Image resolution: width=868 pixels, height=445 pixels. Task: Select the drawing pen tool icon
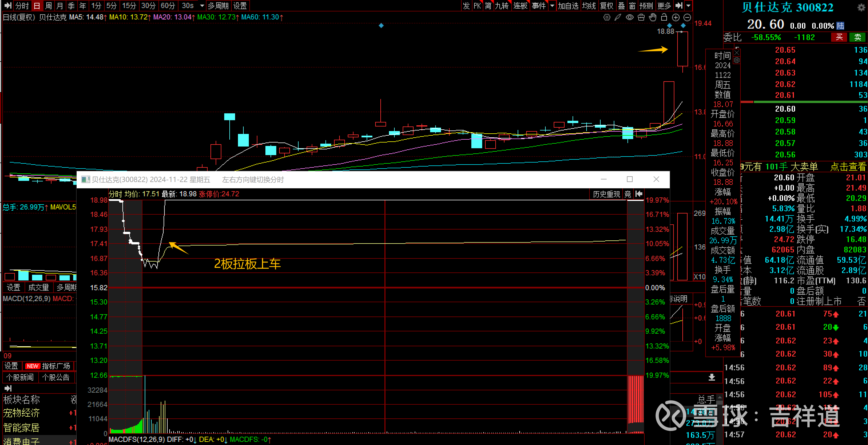pyautogui.click(x=618, y=17)
